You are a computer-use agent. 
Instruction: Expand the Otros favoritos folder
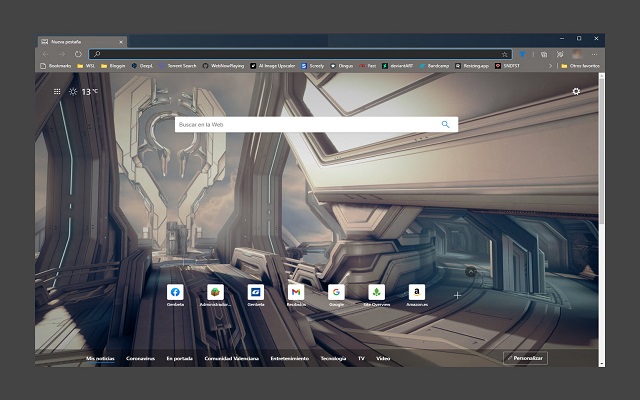coord(580,66)
